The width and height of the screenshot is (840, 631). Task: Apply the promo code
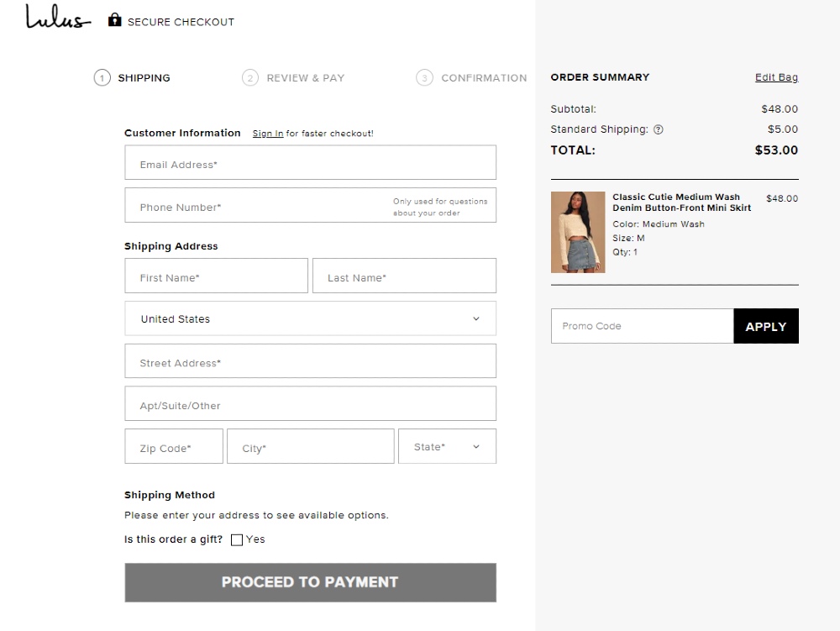(x=765, y=327)
